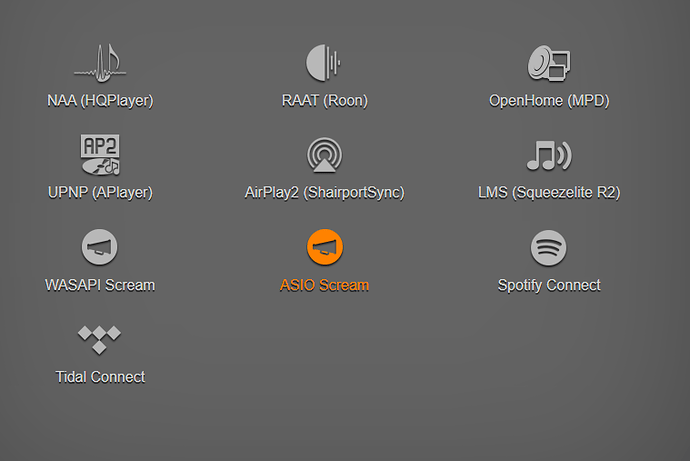
Task: Choose the AirPlay2 (ShairportSync) label
Action: (325, 193)
